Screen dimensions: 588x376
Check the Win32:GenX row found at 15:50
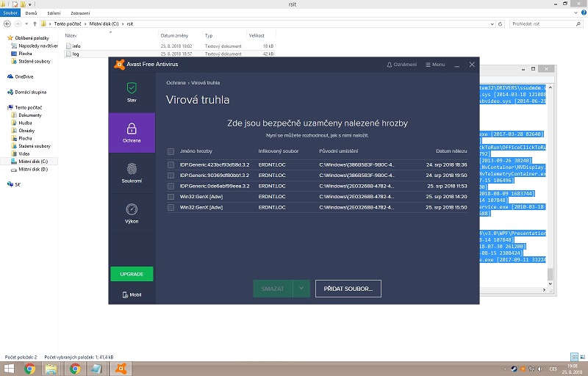(x=171, y=208)
